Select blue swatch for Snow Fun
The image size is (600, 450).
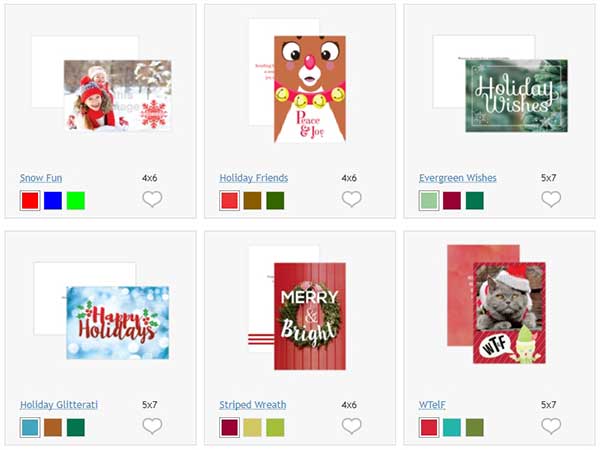click(x=53, y=201)
